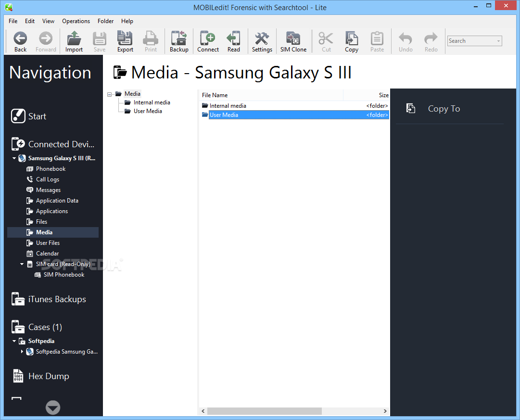This screenshot has height=420, width=520.
Task: Launch the Export tool
Action: pos(125,42)
